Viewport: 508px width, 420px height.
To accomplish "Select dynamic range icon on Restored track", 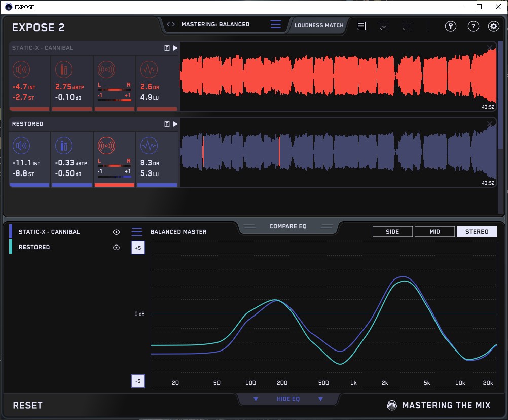I will tap(149, 146).
